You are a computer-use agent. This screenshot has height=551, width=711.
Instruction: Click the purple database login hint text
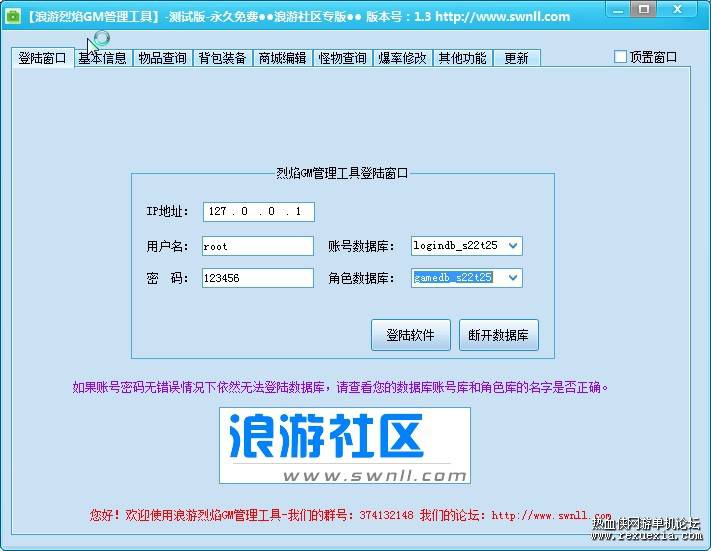[x=340, y=387]
